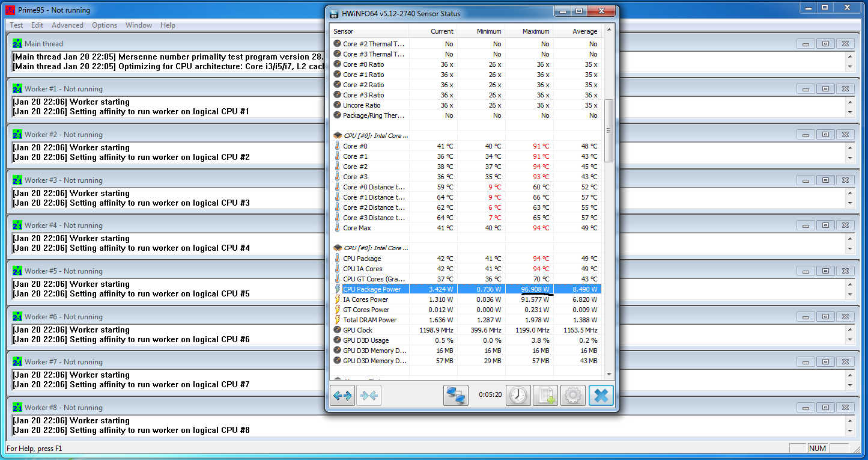This screenshot has width=868, height=460.
Task: Click the Prime95 application icon in title bar
Action: pyautogui.click(x=10, y=10)
